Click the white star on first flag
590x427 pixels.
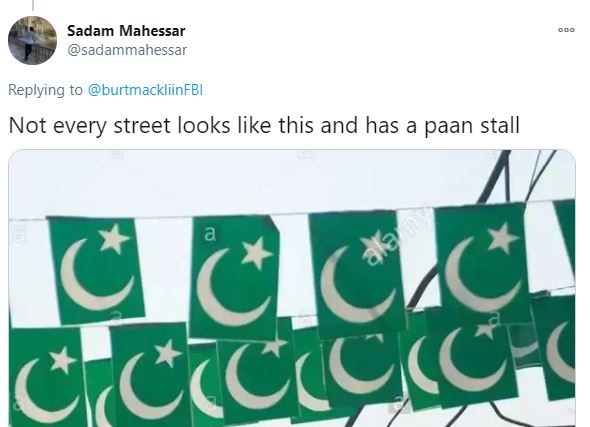[x=113, y=239]
